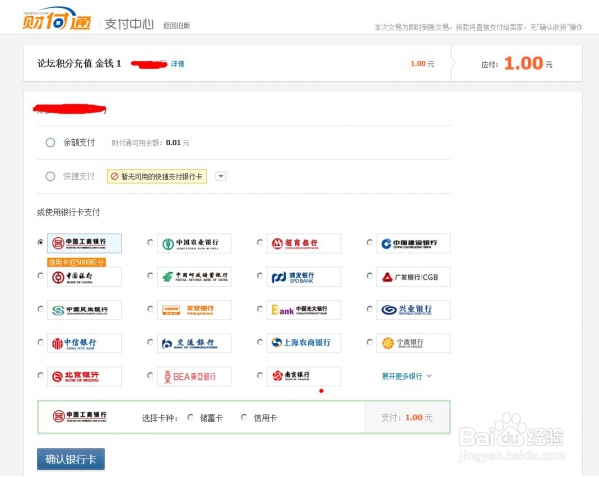
Task: Open the quick pay card dropdown arrow
Action: click(x=221, y=176)
